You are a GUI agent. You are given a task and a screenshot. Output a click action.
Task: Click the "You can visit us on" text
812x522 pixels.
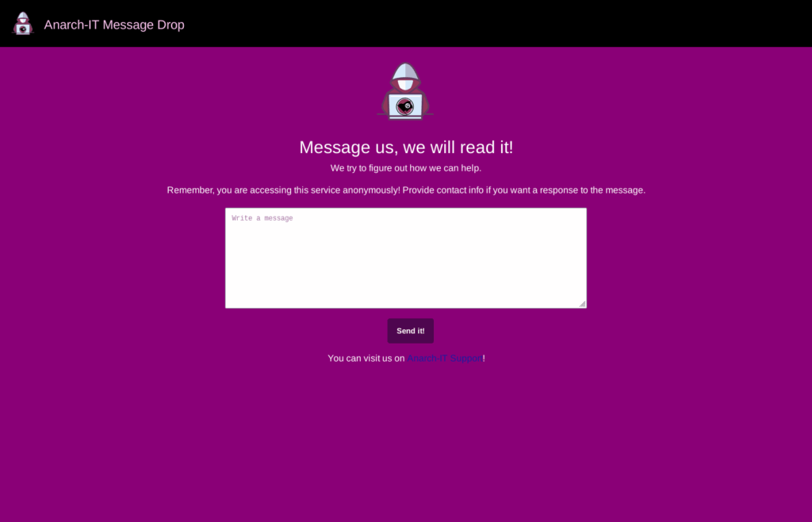366,359
